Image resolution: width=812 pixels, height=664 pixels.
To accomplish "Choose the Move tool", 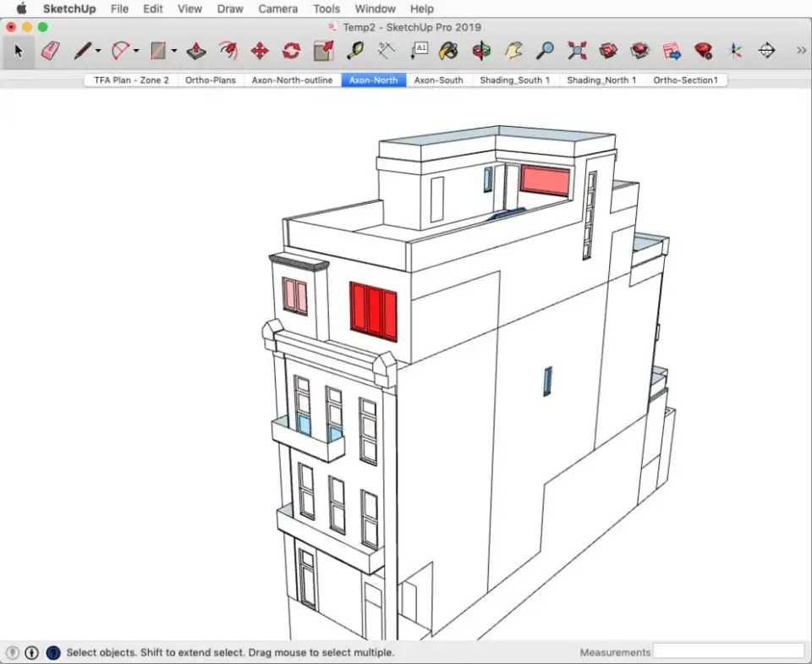I will point(260,51).
